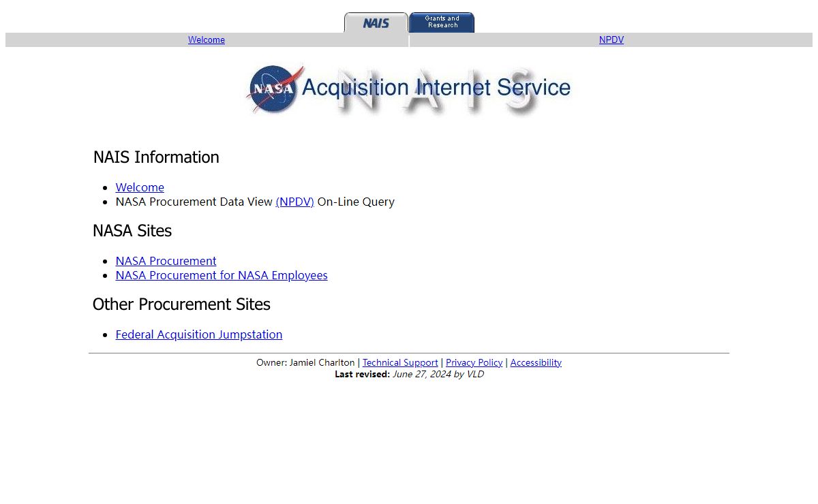Click the NAIS Information heading
The height and width of the screenshot is (504, 818).
[x=156, y=157]
